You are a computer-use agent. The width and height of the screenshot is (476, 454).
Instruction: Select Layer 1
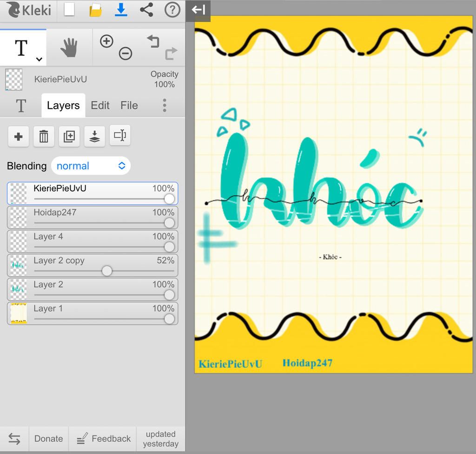click(x=93, y=313)
